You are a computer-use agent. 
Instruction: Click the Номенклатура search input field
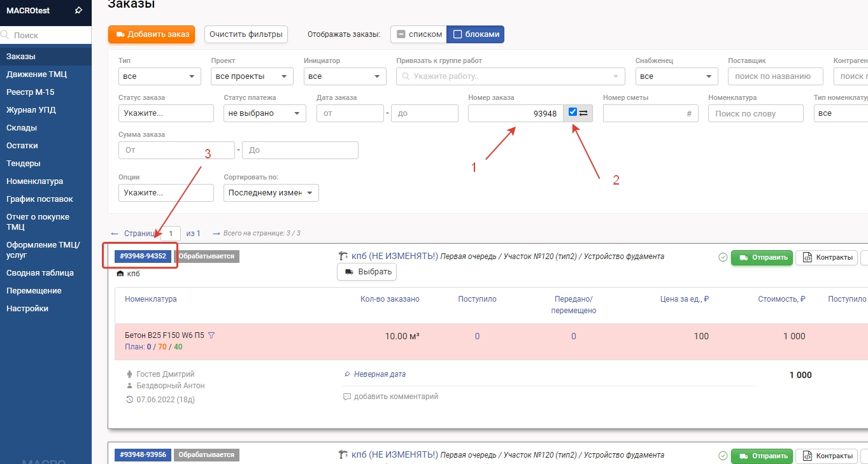point(755,113)
